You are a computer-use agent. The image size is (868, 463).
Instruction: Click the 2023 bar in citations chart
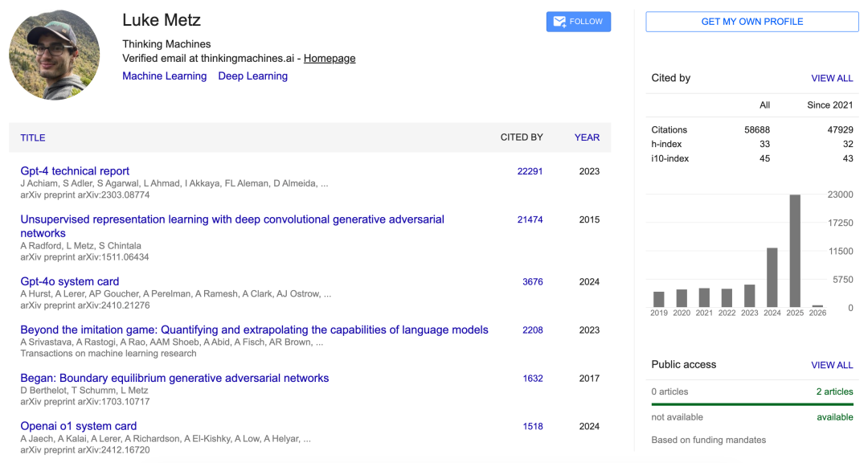click(x=750, y=296)
